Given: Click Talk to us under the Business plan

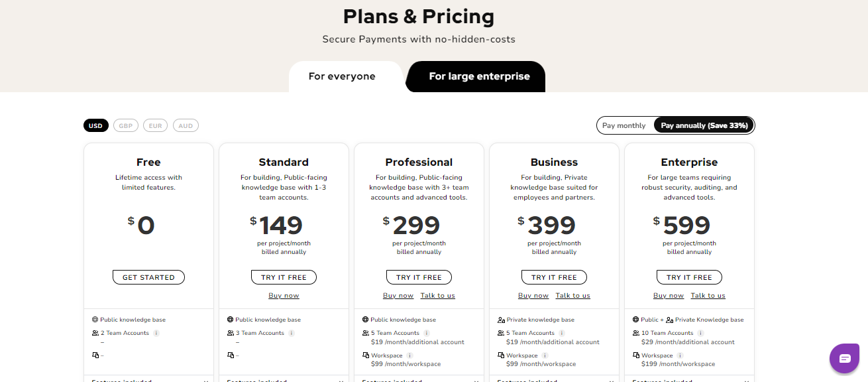Looking at the screenshot, I should coord(572,295).
